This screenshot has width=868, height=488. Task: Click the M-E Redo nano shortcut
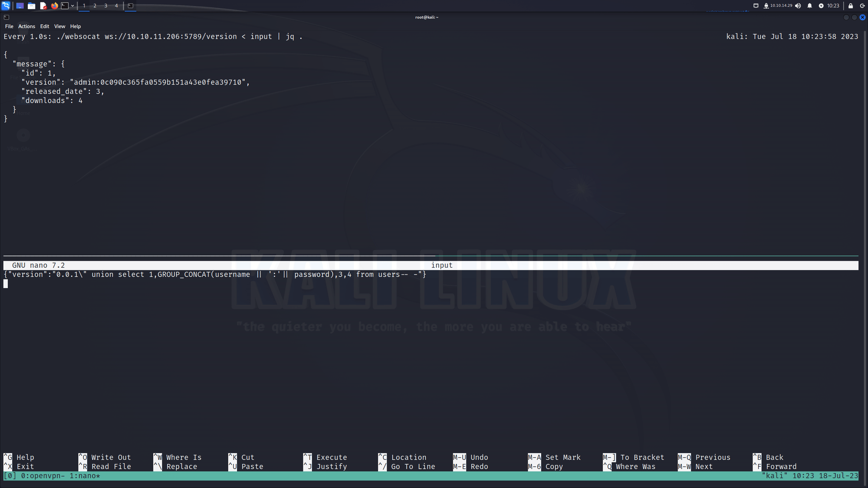point(470,467)
